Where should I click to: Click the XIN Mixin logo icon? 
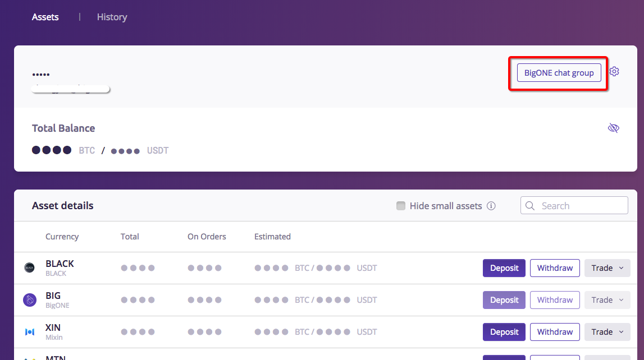[30, 332]
